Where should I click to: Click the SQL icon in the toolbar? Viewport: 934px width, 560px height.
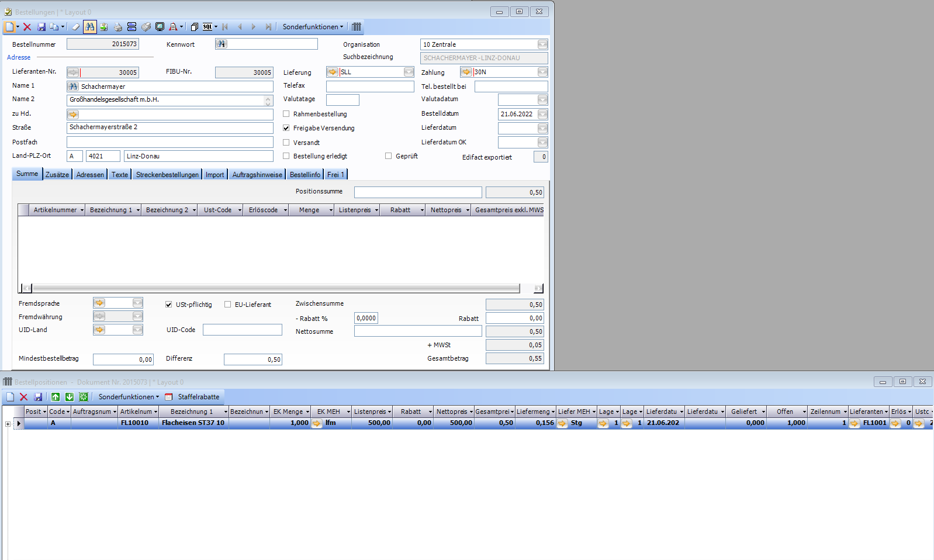click(x=207, y=27)
